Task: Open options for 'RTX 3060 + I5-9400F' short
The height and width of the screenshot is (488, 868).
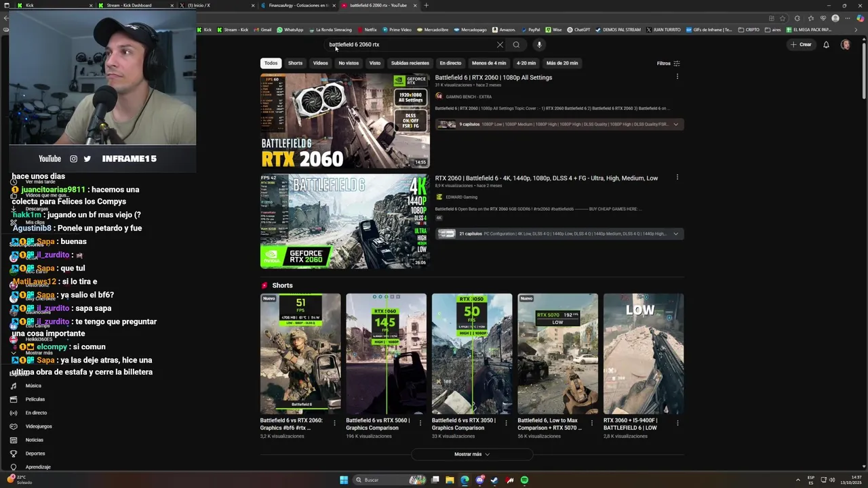Action: (x=677, y=423)
